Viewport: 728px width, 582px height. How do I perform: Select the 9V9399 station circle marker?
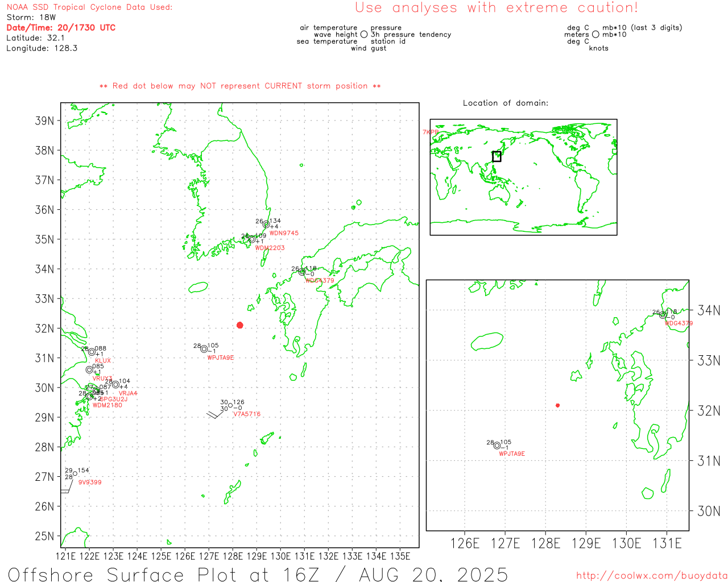tap(75, 474)
